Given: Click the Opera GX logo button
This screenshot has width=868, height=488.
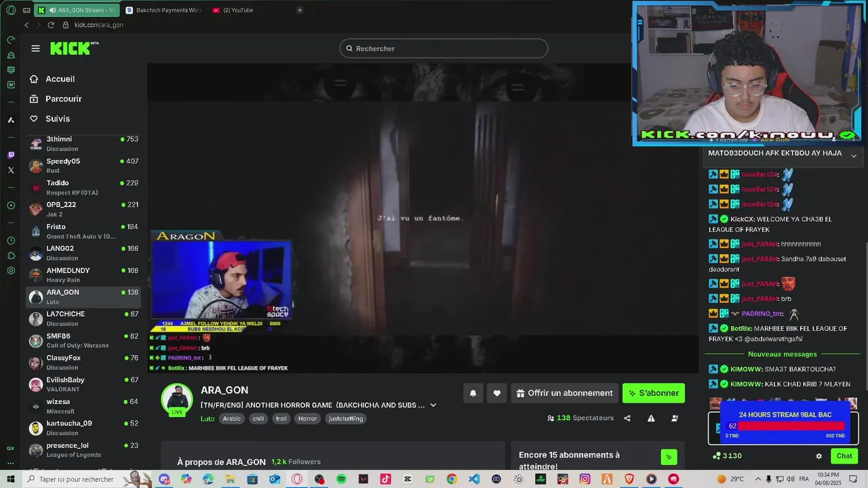Looking at the screenshot, I should (x=11, y=10).
